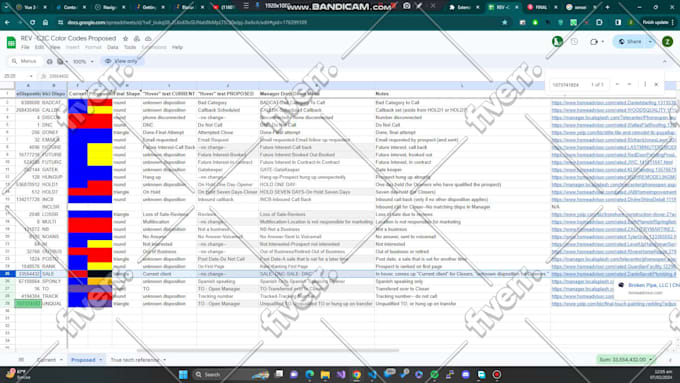Screen dimensions: 680x383
Task: Click the horizontal scrollbar of the sheet
Action: pos(268,350)
